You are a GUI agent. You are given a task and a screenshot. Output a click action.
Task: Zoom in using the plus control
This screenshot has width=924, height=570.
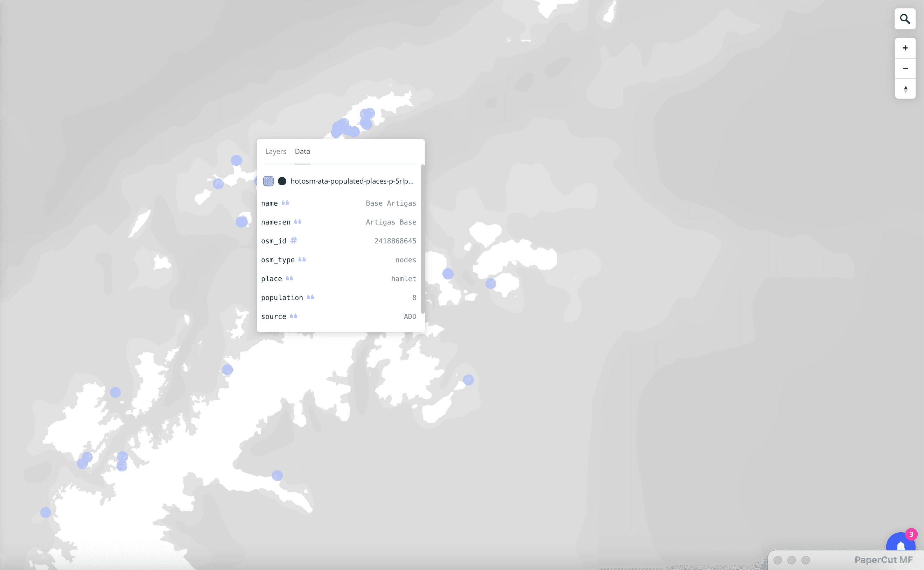click(x=905, y=48)
